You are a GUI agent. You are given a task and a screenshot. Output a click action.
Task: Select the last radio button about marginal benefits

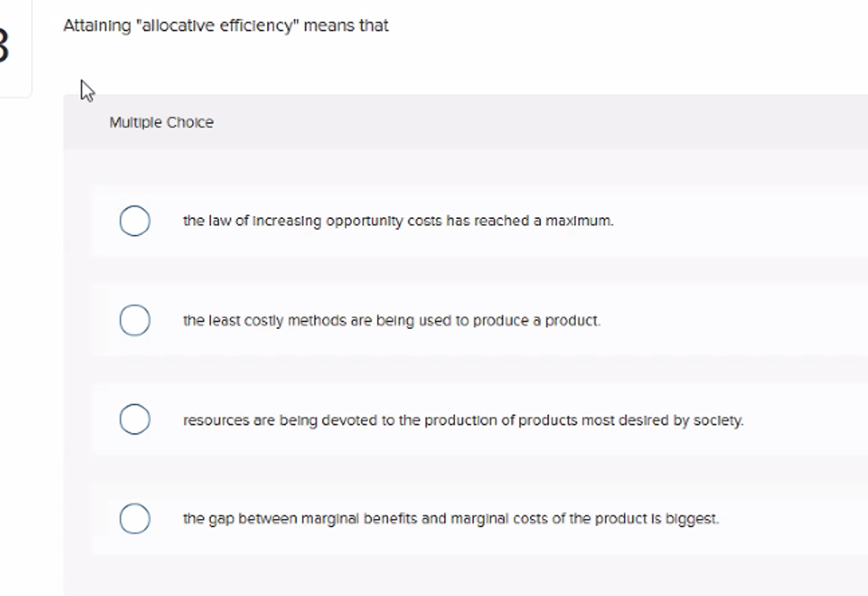(x=135, y=517)
